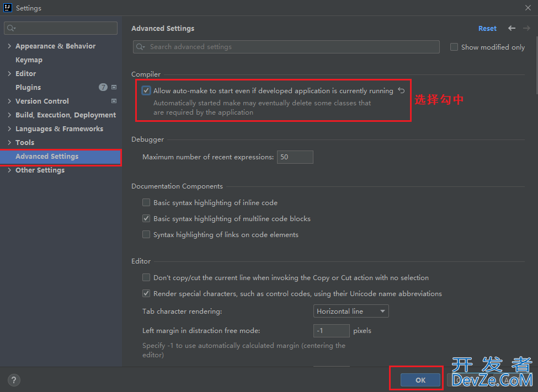Focus the Search advanced settings field

tap(286, 47)
